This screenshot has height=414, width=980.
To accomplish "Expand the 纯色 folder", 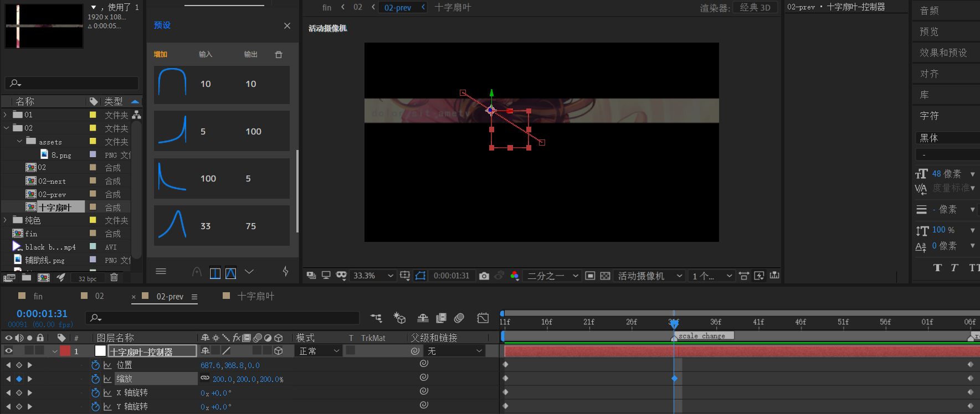I will tap(6, 220).
